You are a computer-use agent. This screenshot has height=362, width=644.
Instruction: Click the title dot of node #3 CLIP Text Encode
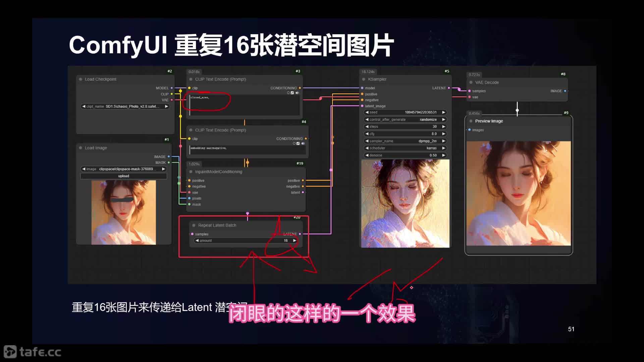click(191, 79)
